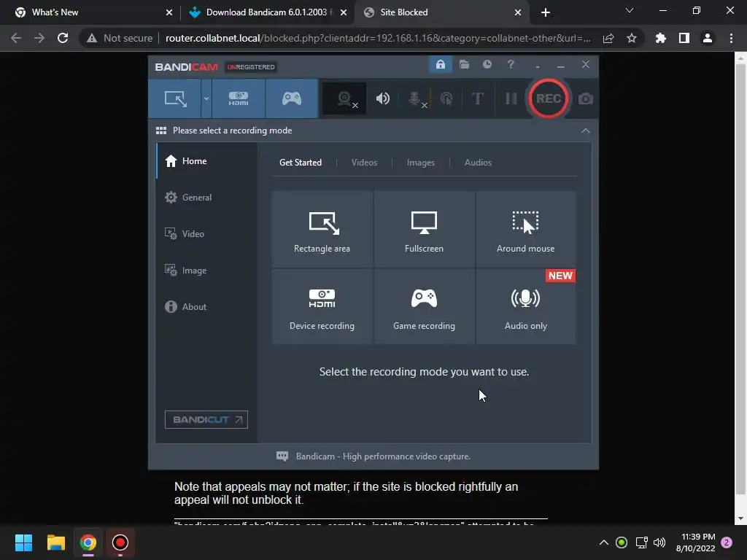747x560 pixels.
Task: Reload the page in Chrome
Action: point(63,38)
